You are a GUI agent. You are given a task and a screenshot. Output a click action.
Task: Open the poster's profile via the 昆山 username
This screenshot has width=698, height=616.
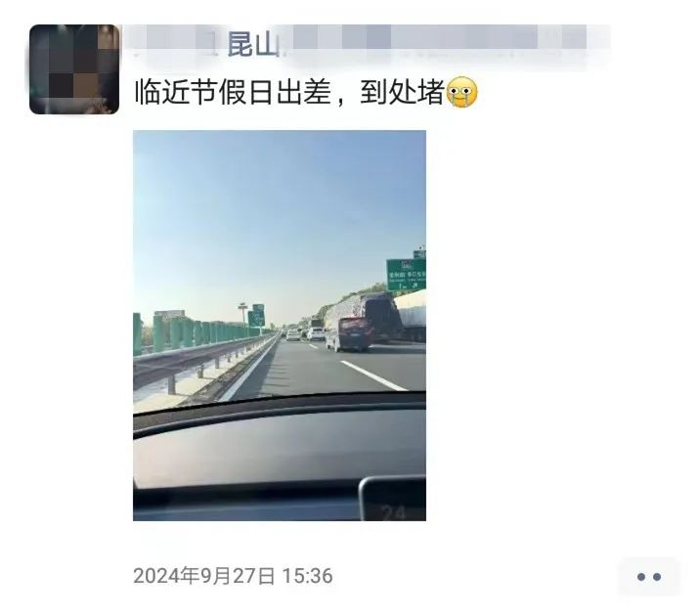click(x=253, y=45)
